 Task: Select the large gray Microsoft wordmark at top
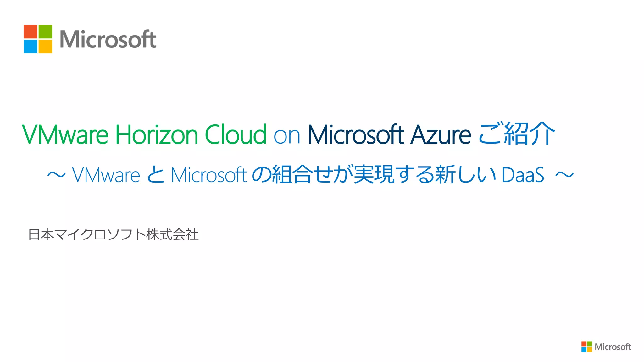tap(108, 39)
